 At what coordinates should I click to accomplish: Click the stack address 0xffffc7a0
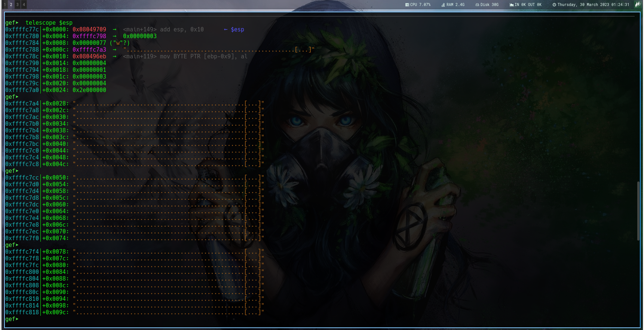point(22,90)
